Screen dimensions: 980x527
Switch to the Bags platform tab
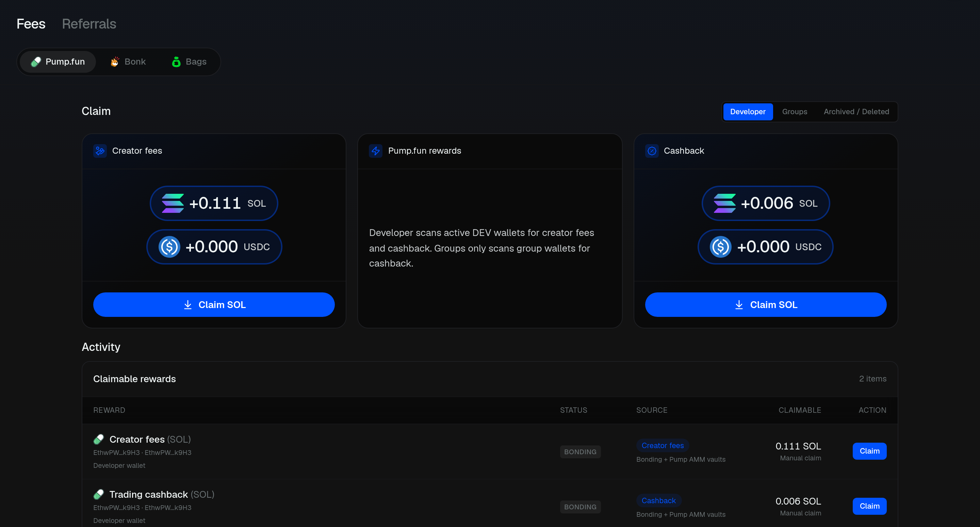click(x=189, y=62)
